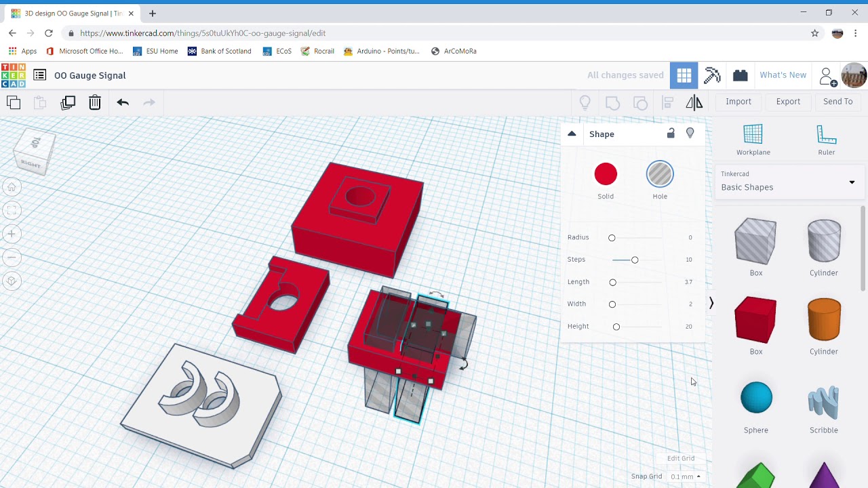Open the design list menu icon
868x488 pixels.
[x=40, y=75]
